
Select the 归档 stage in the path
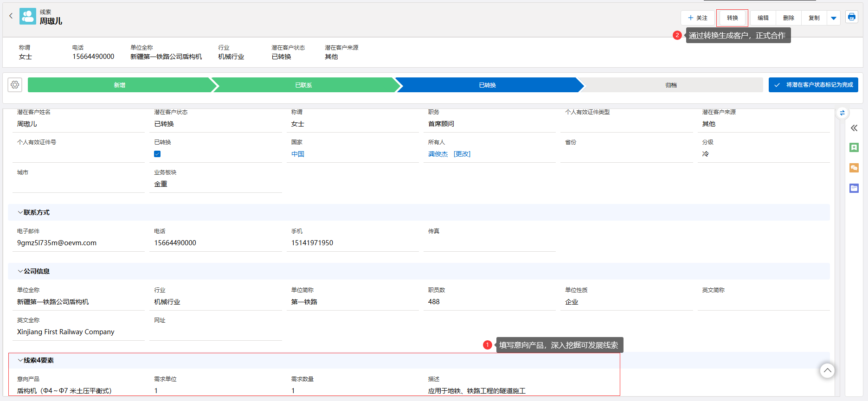[671, 85]
